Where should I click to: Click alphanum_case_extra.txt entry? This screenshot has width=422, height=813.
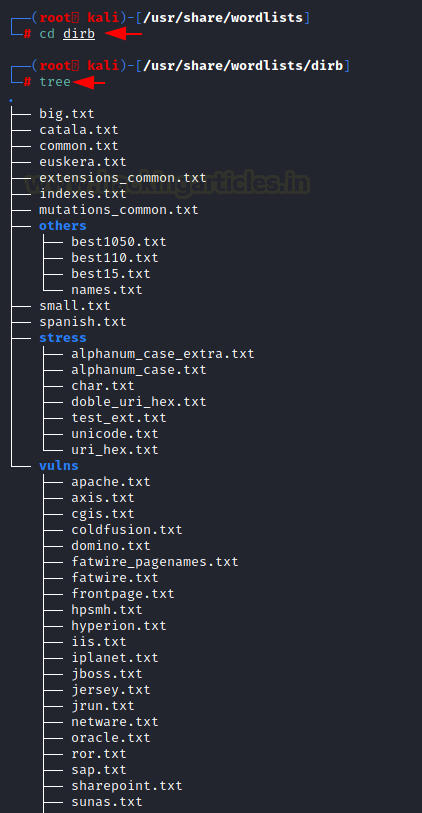point(163,354)
